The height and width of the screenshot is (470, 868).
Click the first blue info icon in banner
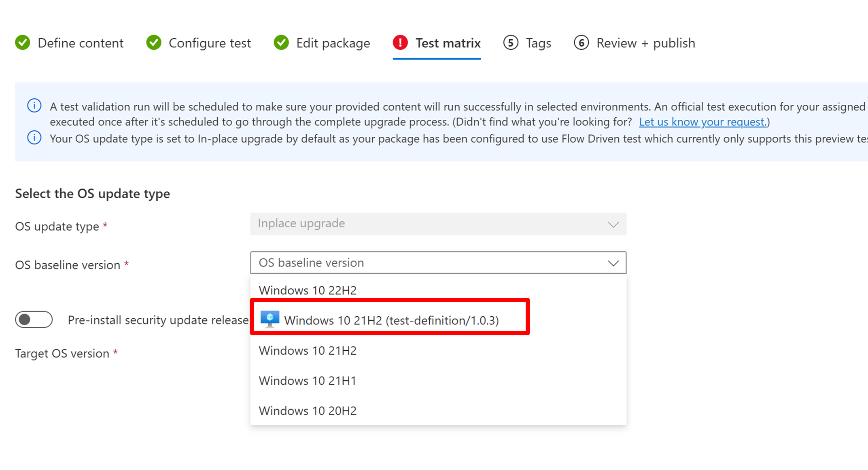click(34, 106)
